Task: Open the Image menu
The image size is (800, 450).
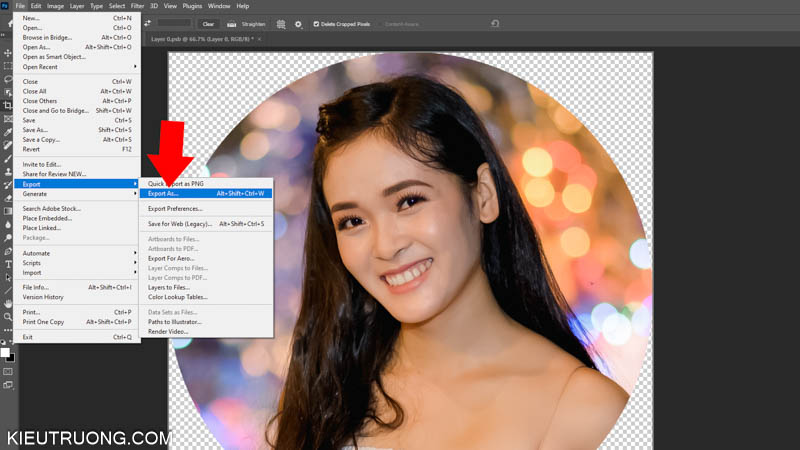Action: (x=55, y=6)
